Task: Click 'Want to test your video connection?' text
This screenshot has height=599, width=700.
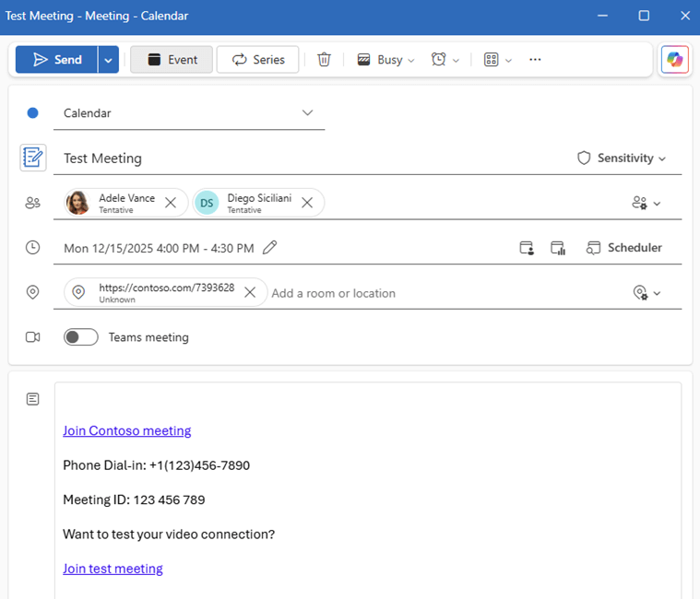Action: point(169,534)
